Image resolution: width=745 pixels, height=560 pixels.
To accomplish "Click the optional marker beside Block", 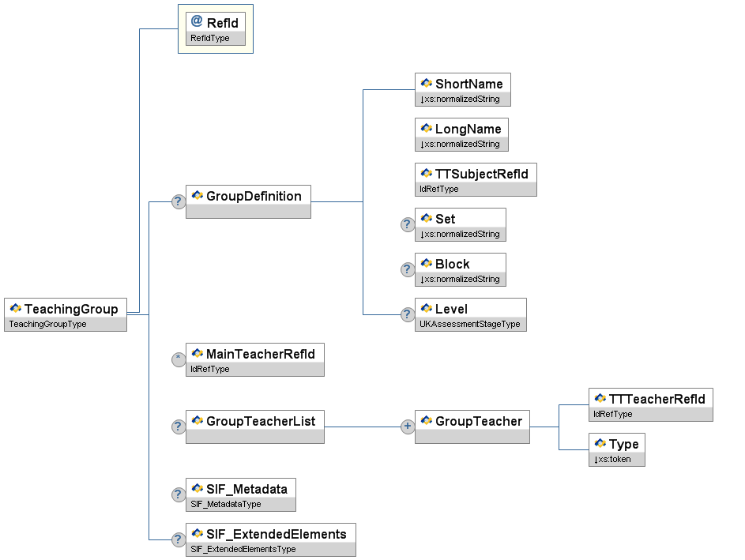I will 408,269.
